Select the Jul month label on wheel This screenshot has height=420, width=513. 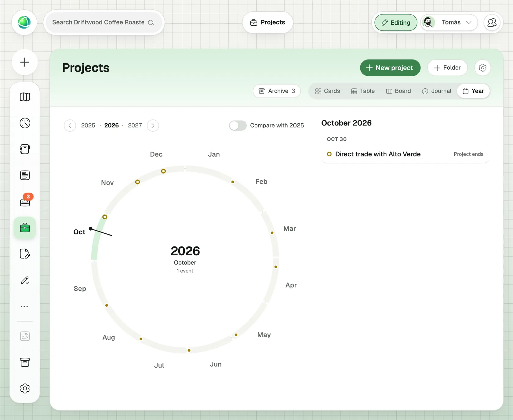pos(159,365)
